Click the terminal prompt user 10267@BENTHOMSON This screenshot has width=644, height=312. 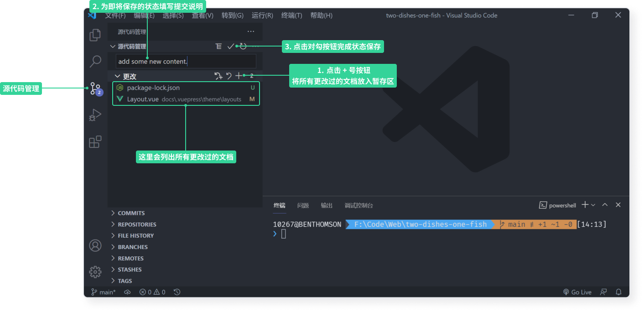307,224
